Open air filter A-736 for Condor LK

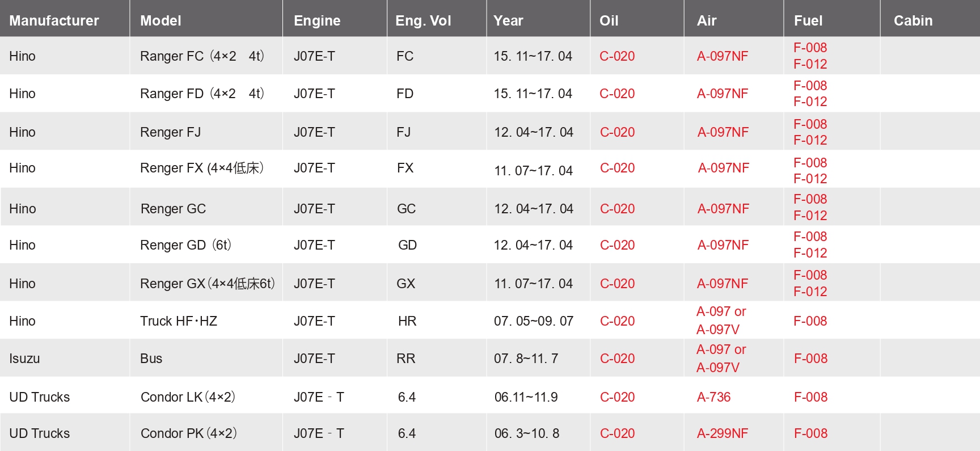(x=713, y=397)
